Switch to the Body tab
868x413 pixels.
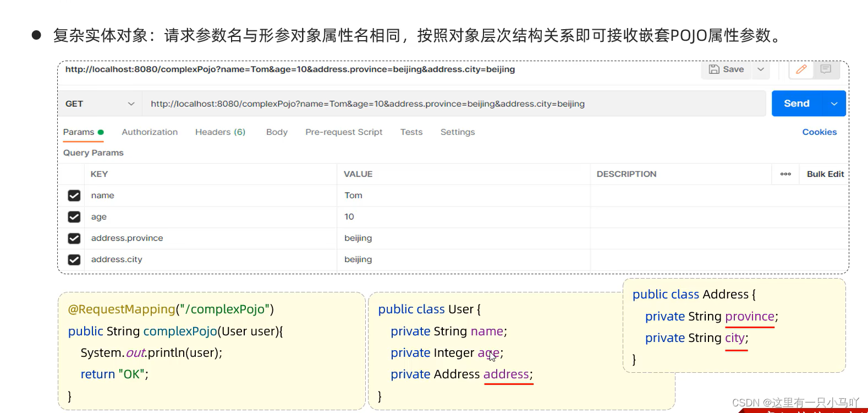pyautogui.click(x=277, y=132)
